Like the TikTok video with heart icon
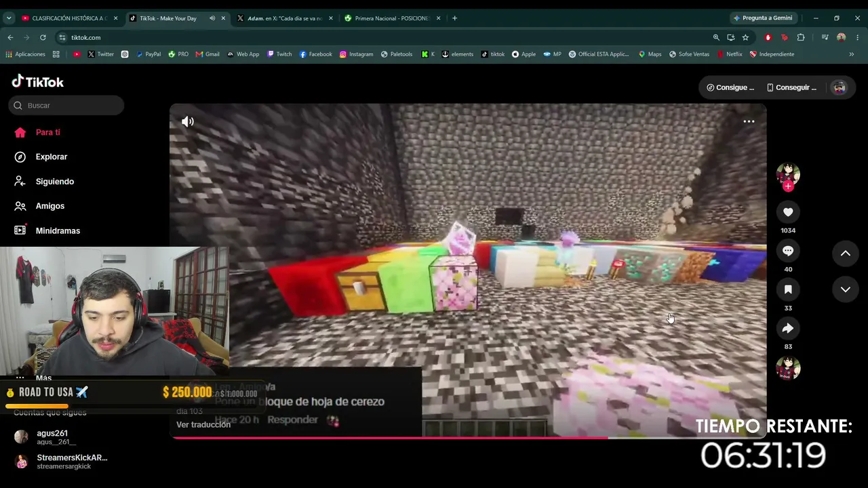Screen dimensions: 868x488 tap(788, 212)
